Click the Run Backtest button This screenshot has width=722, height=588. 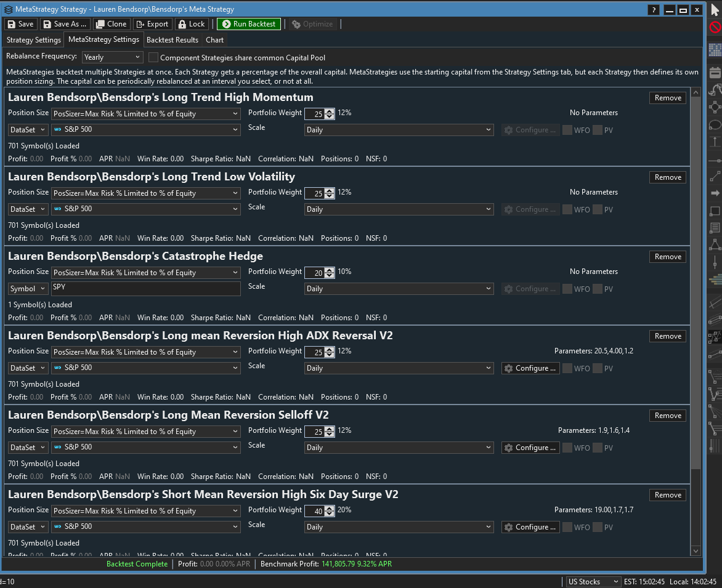(x=249, y=24)
